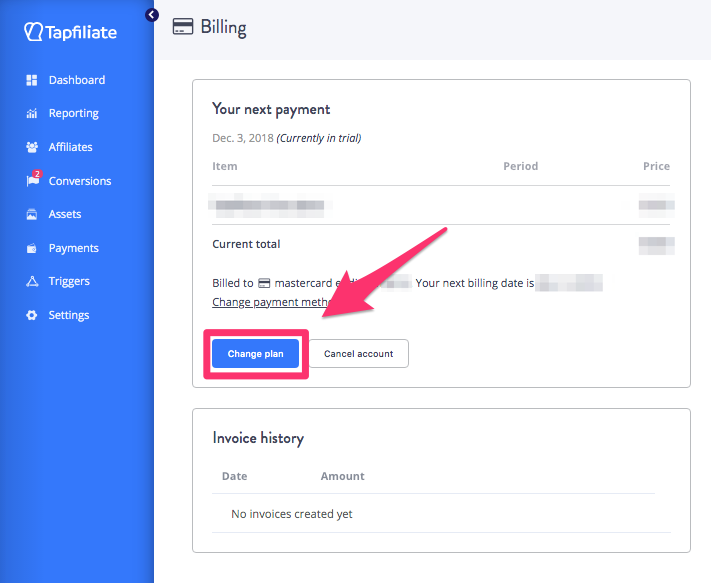Click the Date column header in invoices
This screenshot has height=583, width=711.
point(234,476)
